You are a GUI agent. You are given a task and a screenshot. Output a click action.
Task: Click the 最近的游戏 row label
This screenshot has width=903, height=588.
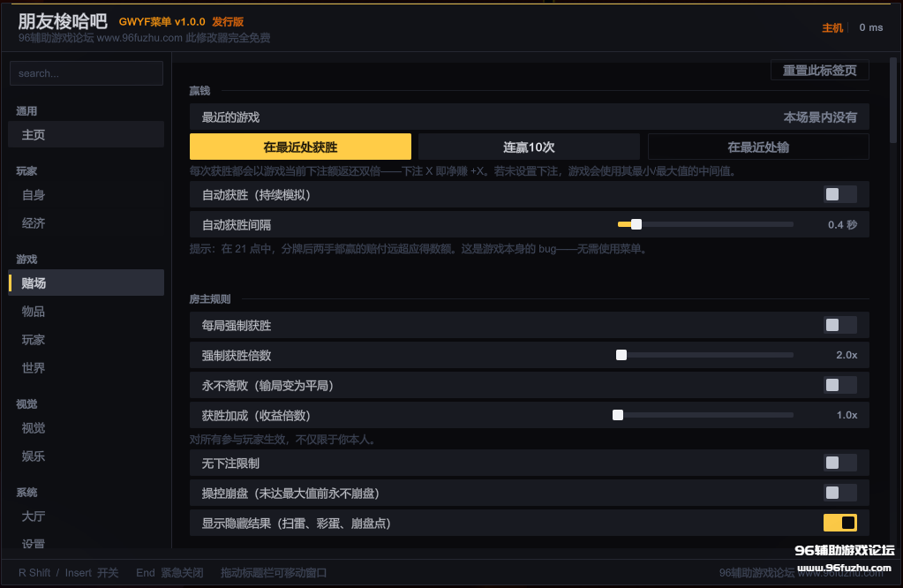230,117
